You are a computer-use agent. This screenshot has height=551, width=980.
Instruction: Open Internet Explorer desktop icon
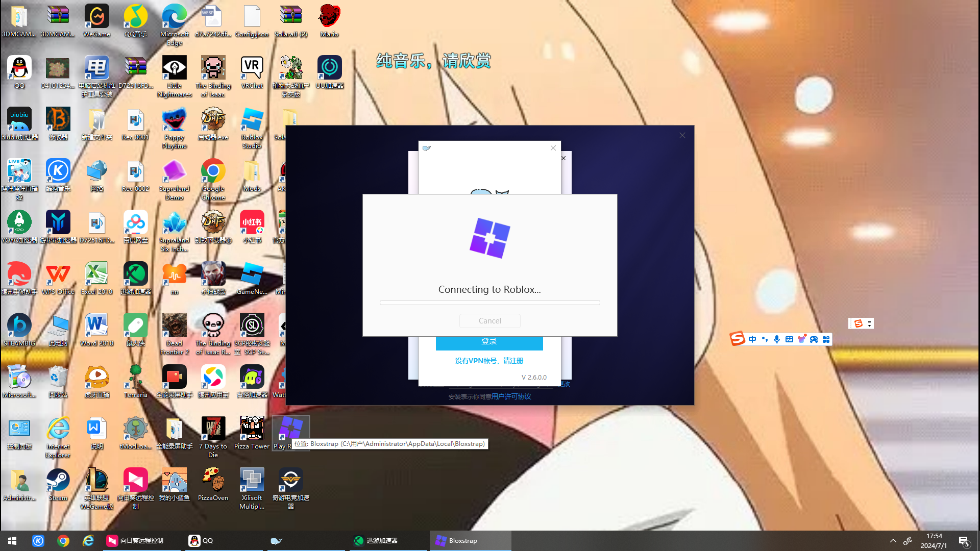tap(58, 437)
